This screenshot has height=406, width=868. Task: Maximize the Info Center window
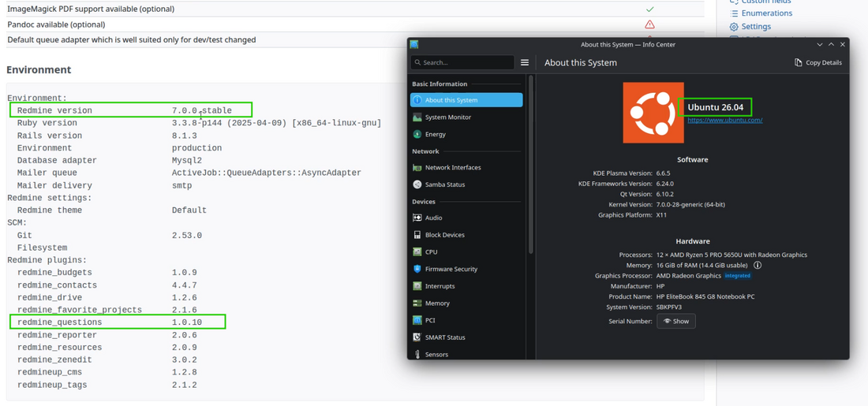tap(831, 45)
